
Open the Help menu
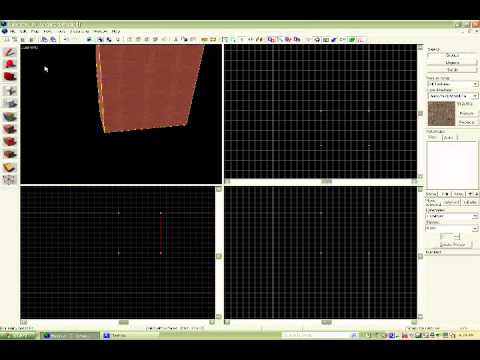(116, 31)
